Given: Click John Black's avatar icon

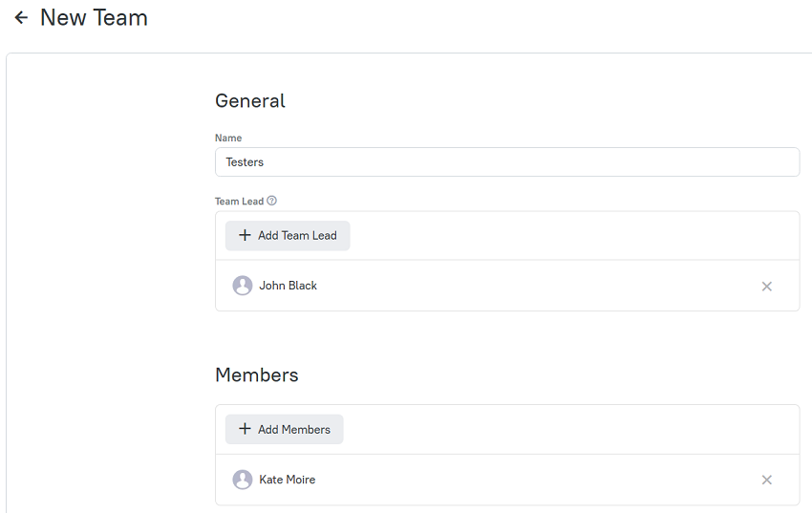Looking at the screenshot, I should 243,286.
